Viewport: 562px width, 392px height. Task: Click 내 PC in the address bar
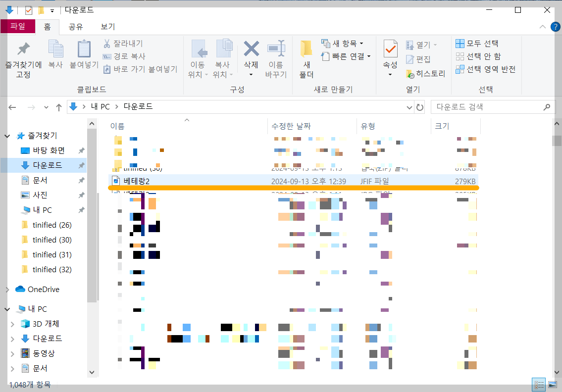coord(101,107)
